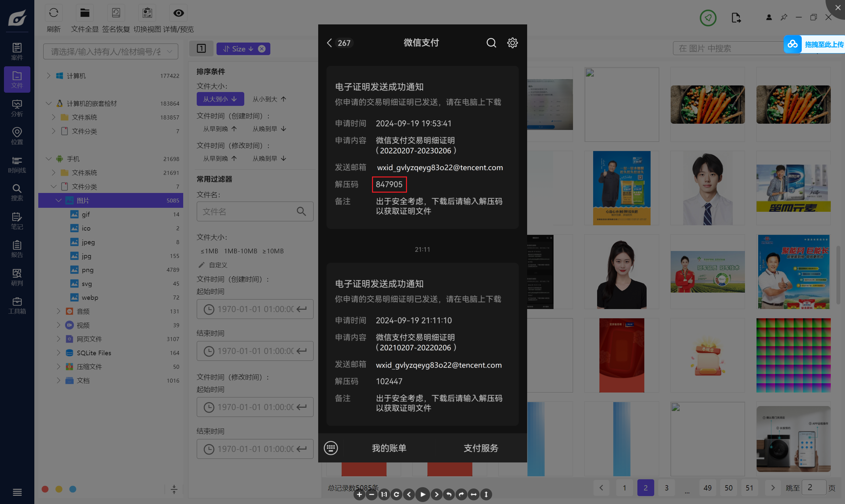Screen dimensions: 845x504
Task: Click the yellow color tag dot
Action: click(x=59, y=489)
